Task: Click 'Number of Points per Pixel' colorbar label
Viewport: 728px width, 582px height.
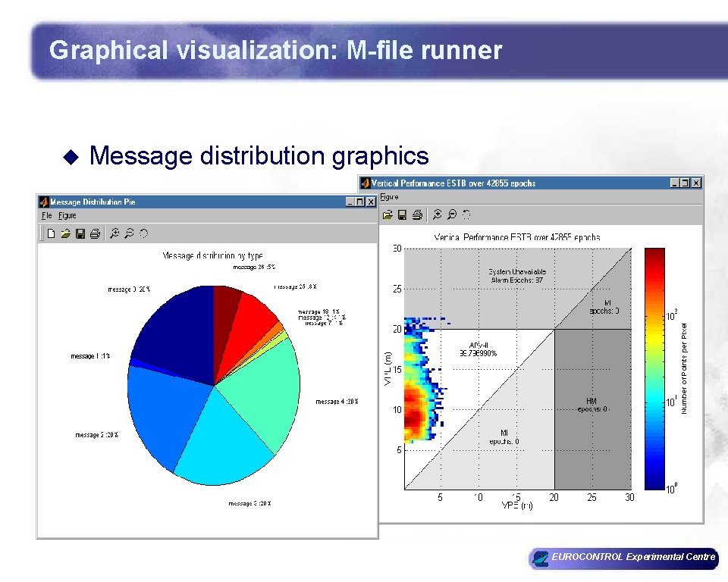Action: pos(684,368)
